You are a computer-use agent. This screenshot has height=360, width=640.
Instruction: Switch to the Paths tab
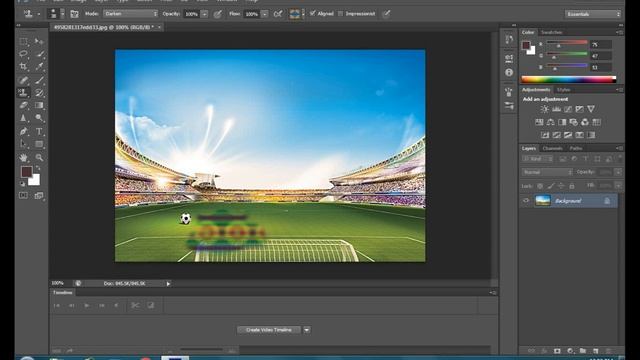[576, 148]
